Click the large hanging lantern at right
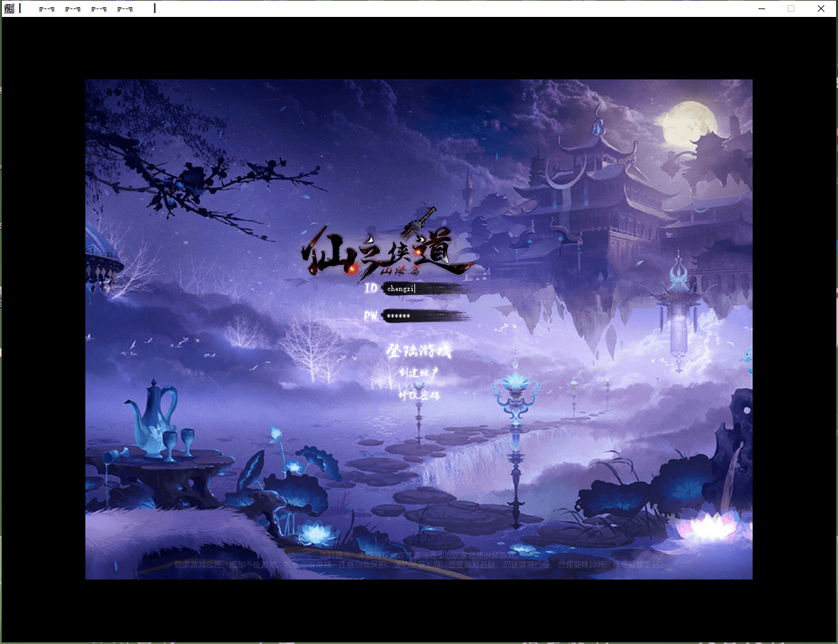The width and height of the screenshot is (838, 644). click(x=678, y=313)
